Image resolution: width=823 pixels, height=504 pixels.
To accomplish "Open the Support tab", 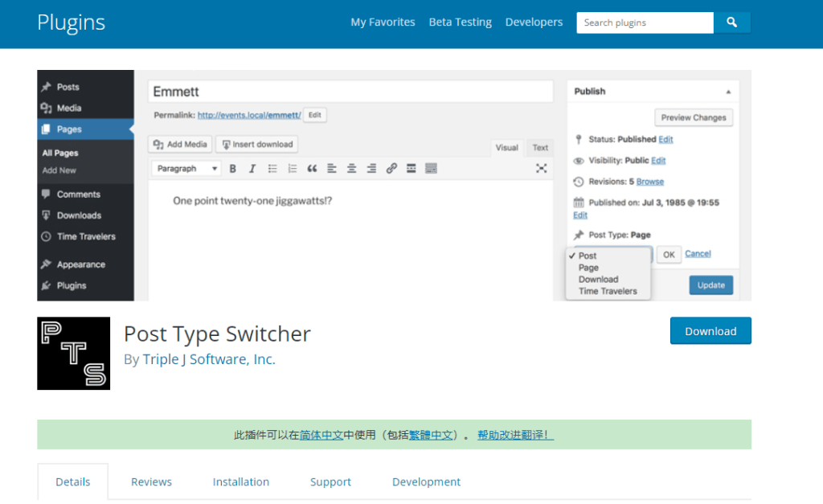I will tap(330, 482).
